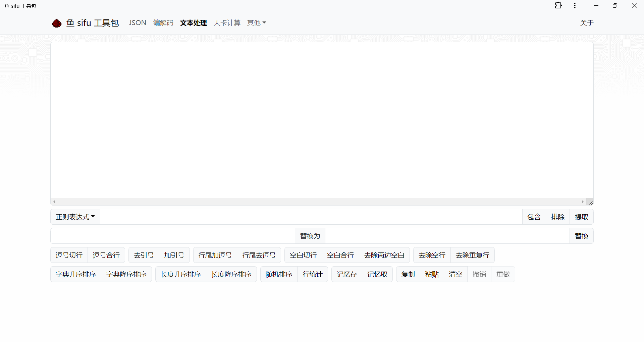Viewport: 644px width, 342px height.
Task: Click the 重做 redo button
Action: pyautogui.click(x=503, y=274)
